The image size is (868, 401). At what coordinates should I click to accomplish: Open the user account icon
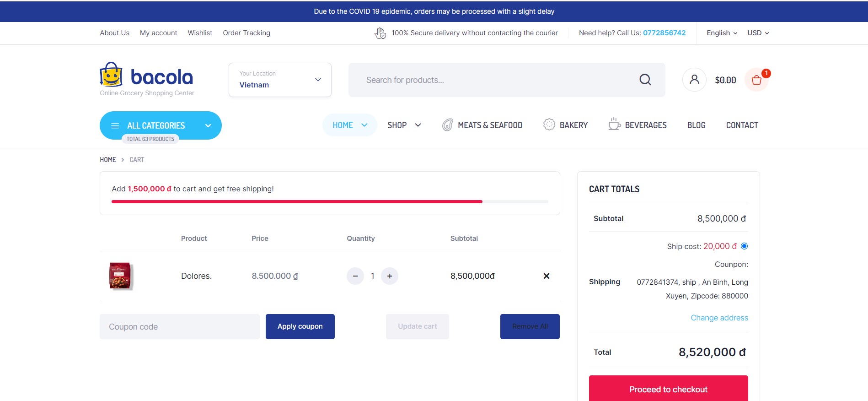pos(694,80)
